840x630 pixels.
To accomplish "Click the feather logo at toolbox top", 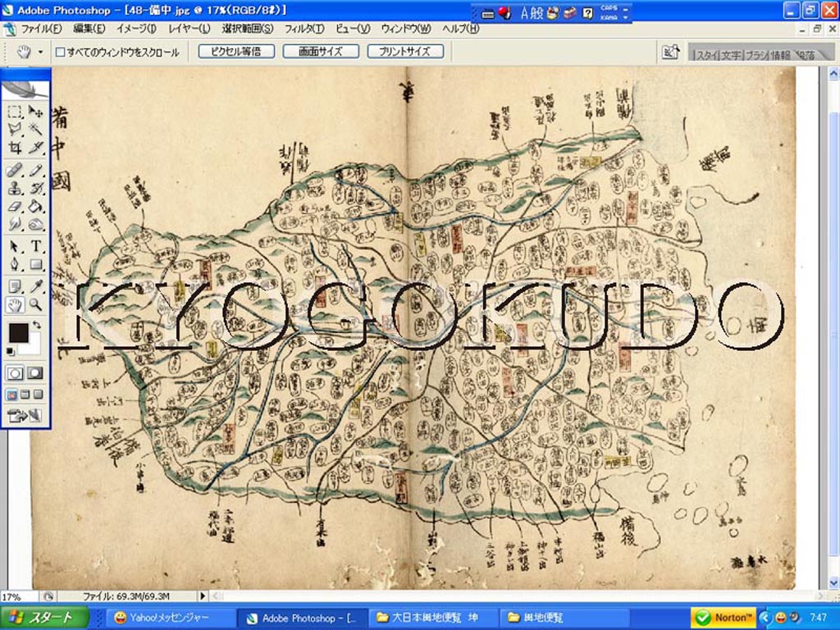I will 25,89.
